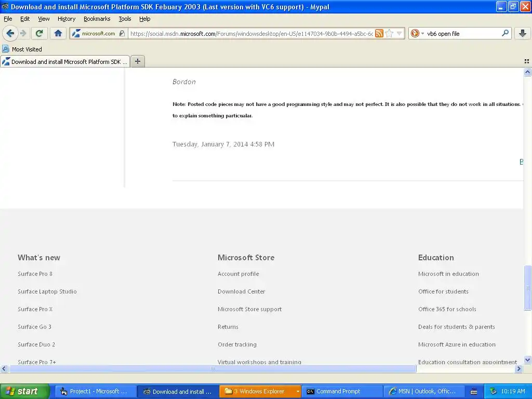The height and width of the screenshot is (399, 532).
Task: Reload the page with the refresh icon
Action: [39, 33]
